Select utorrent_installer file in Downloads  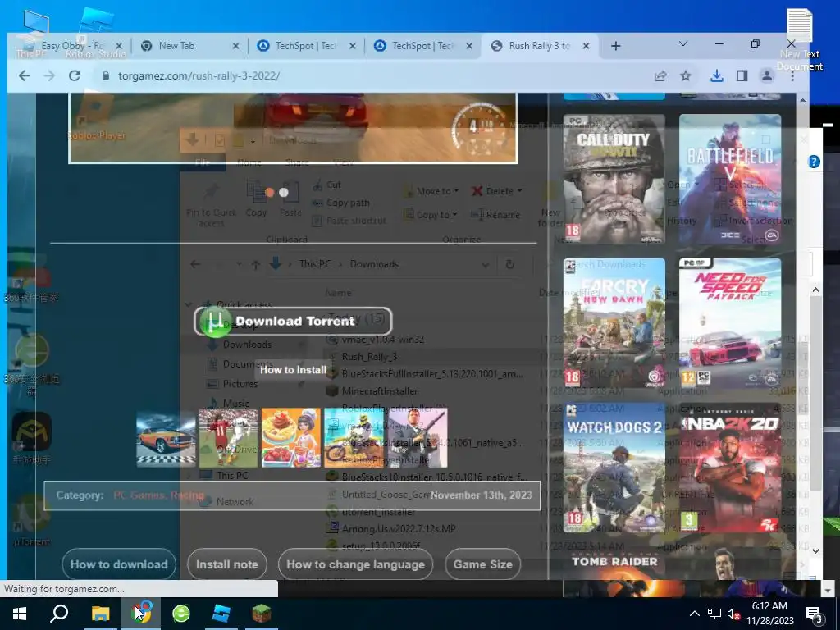click(378, 512)
